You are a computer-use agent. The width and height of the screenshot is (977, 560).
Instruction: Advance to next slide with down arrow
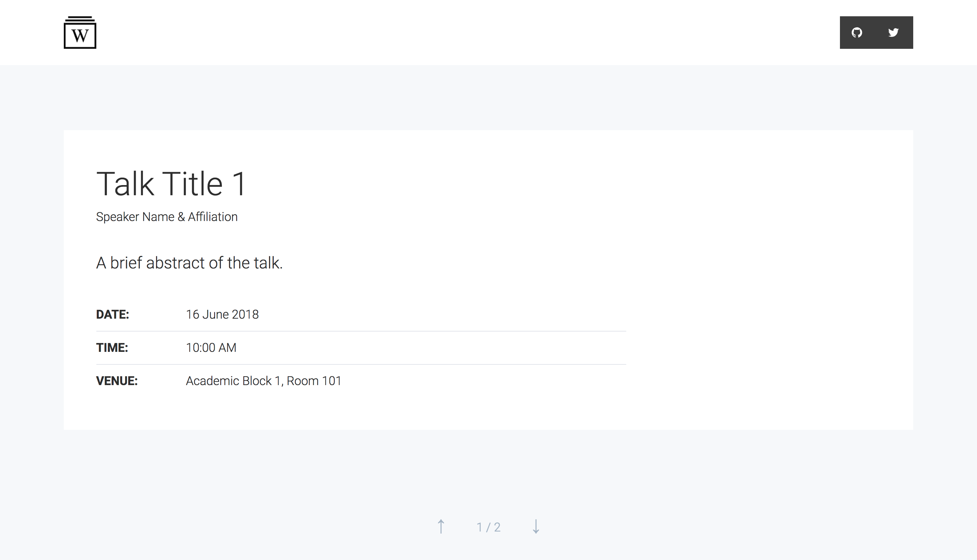click(536, 526)
